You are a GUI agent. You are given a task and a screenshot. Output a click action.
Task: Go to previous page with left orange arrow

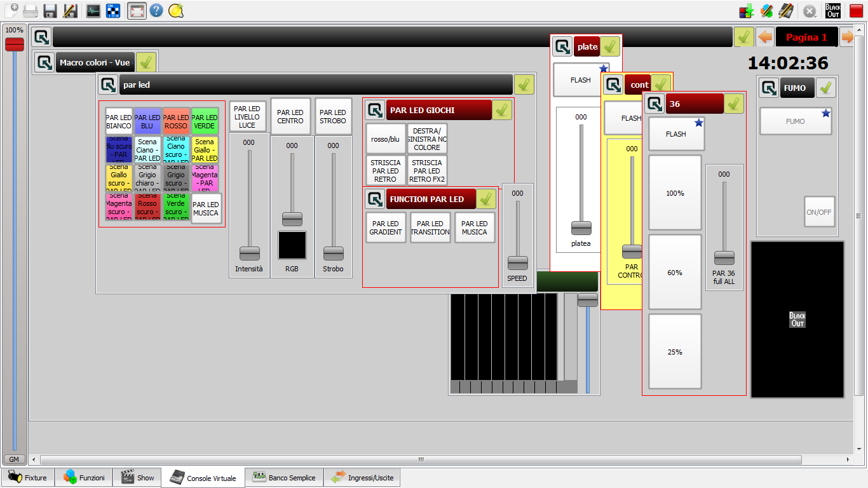pyautogui.click(x=765, y=37)
